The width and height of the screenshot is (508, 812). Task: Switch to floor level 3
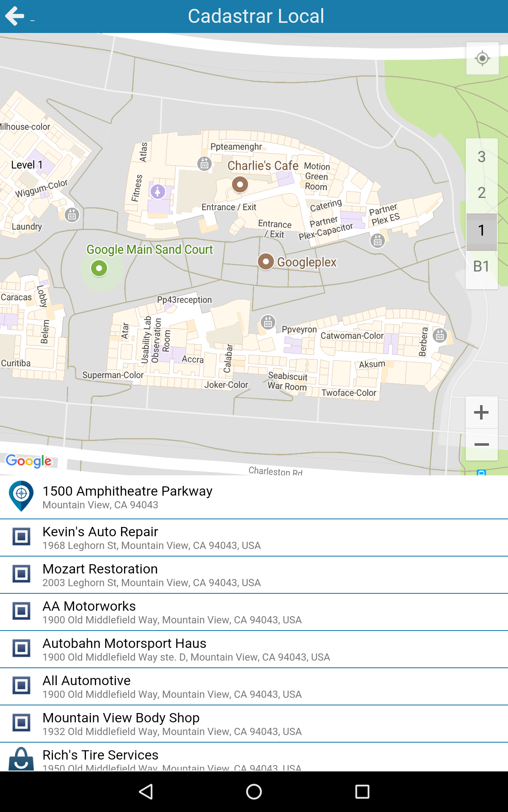coord(481,157)
